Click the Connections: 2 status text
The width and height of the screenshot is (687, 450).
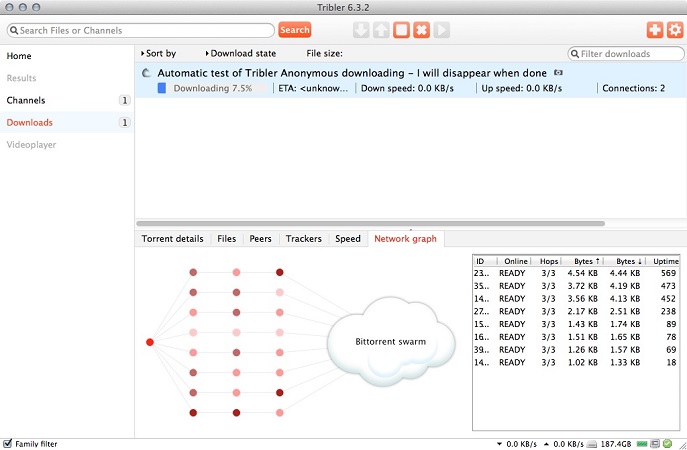(633, 88)
